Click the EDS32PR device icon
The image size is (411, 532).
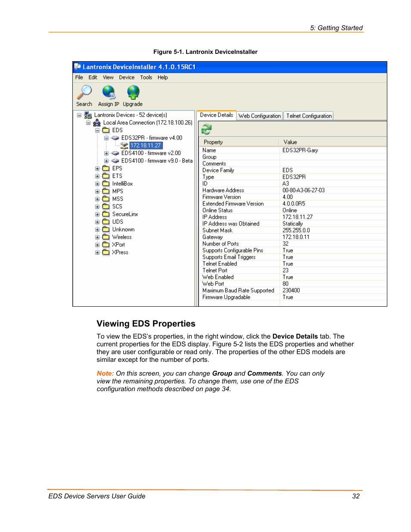(115, 138)
